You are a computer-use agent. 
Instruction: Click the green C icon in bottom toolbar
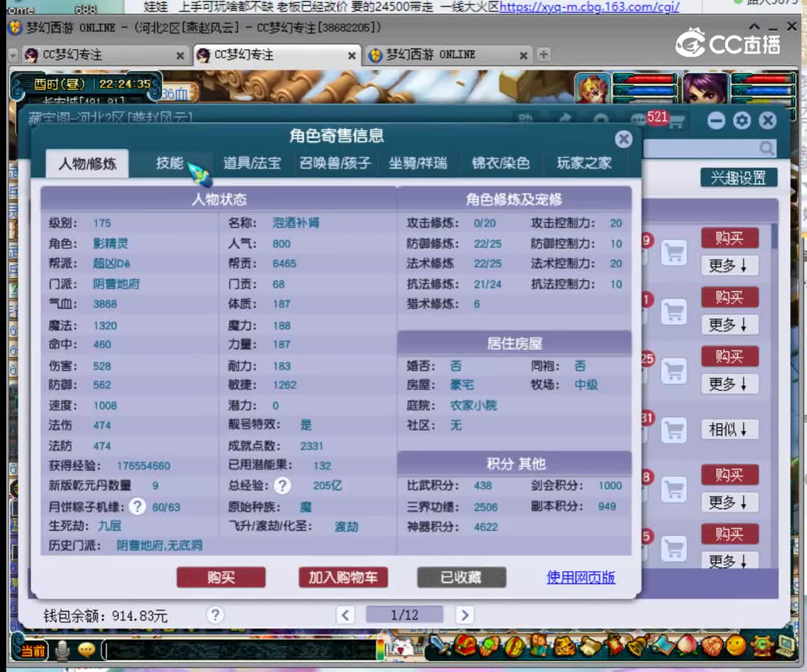pyautogui.click(x=761, y=646)
